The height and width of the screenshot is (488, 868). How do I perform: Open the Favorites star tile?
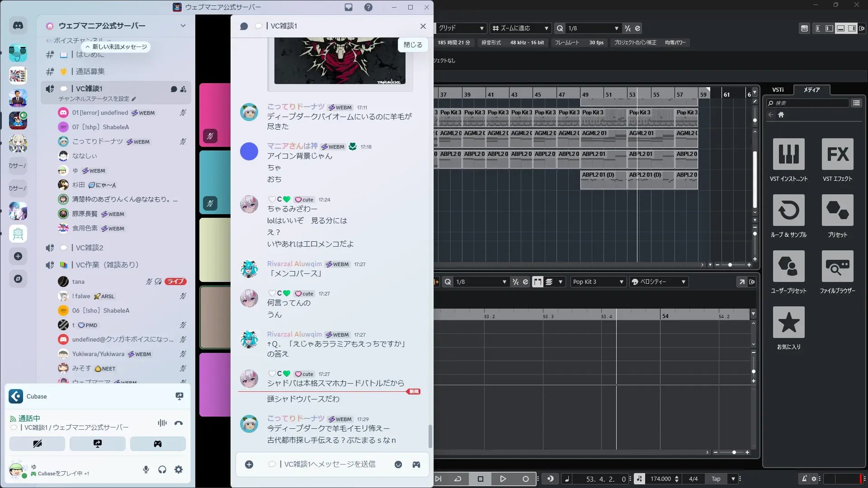pyautogui.click(x=788, y=322)
